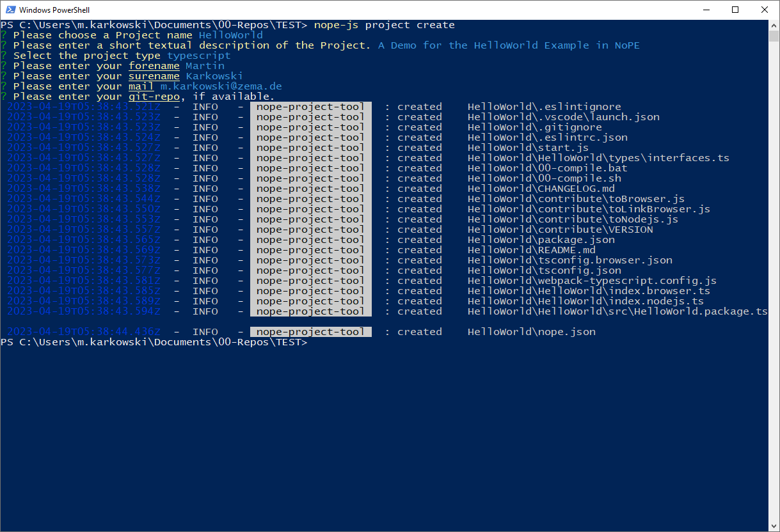Click path 'HelloWorld\tsconfig.browser.json'
Image resolution: width=780 pixels, height=532 pixels.
coord(570,260)
